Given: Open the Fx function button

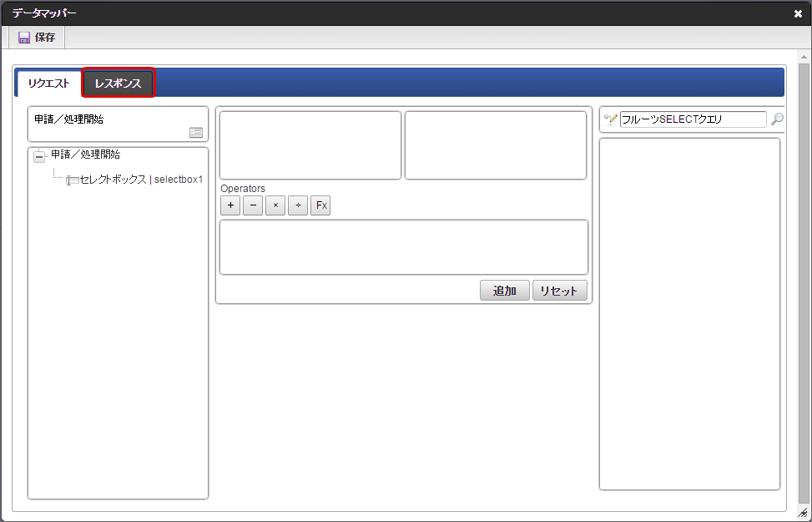Looking at the screenshot, I should 320,205.
